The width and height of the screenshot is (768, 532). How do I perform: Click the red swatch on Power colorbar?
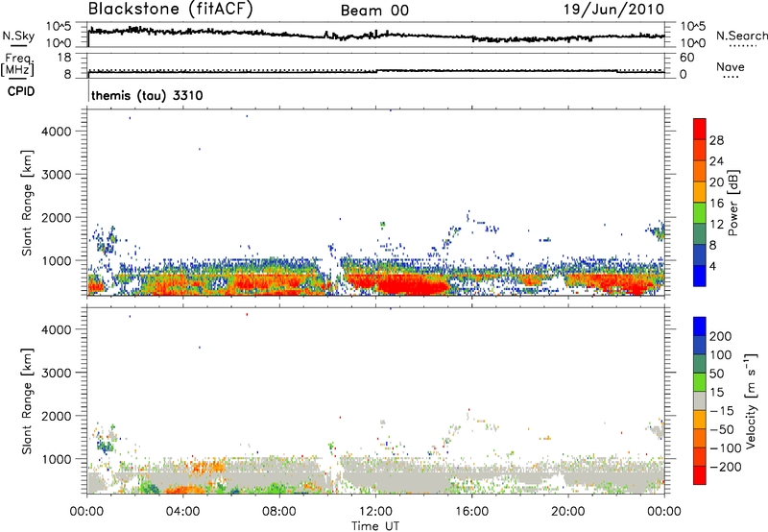pos(700,129)
